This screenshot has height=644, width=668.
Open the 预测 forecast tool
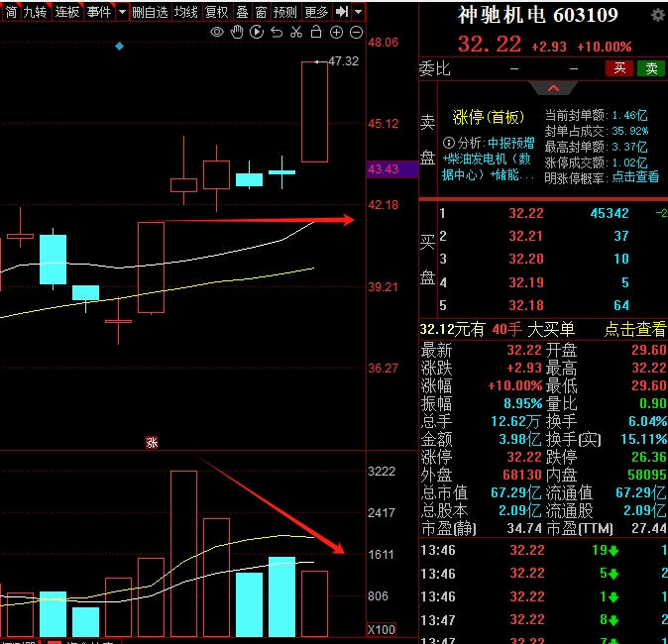285,12
